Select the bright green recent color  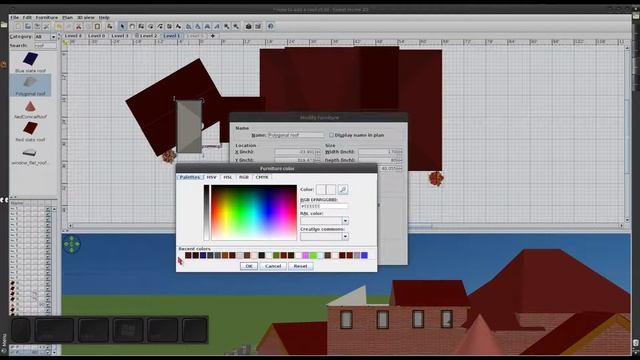tap(313, 256)
